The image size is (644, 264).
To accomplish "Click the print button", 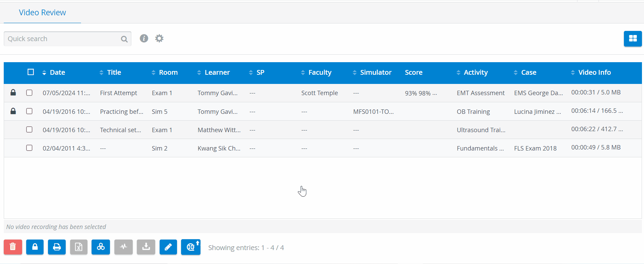I will click(x=57, y=247).
